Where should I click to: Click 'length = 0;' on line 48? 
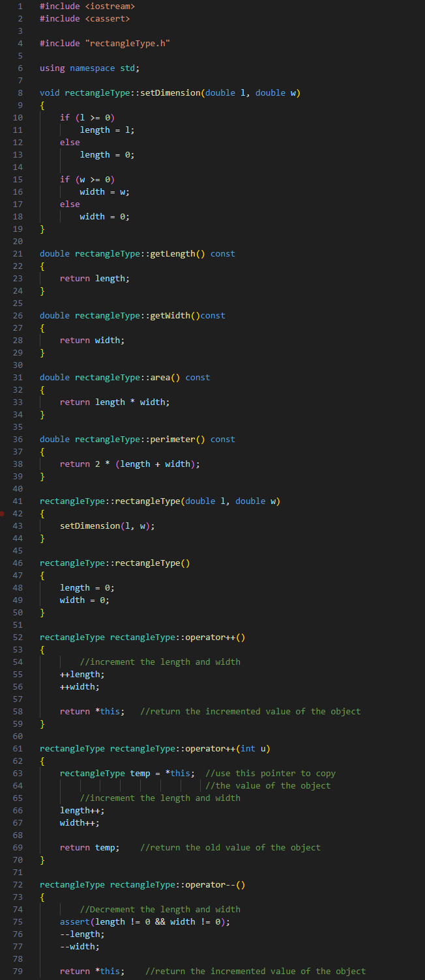pos(87,587)
